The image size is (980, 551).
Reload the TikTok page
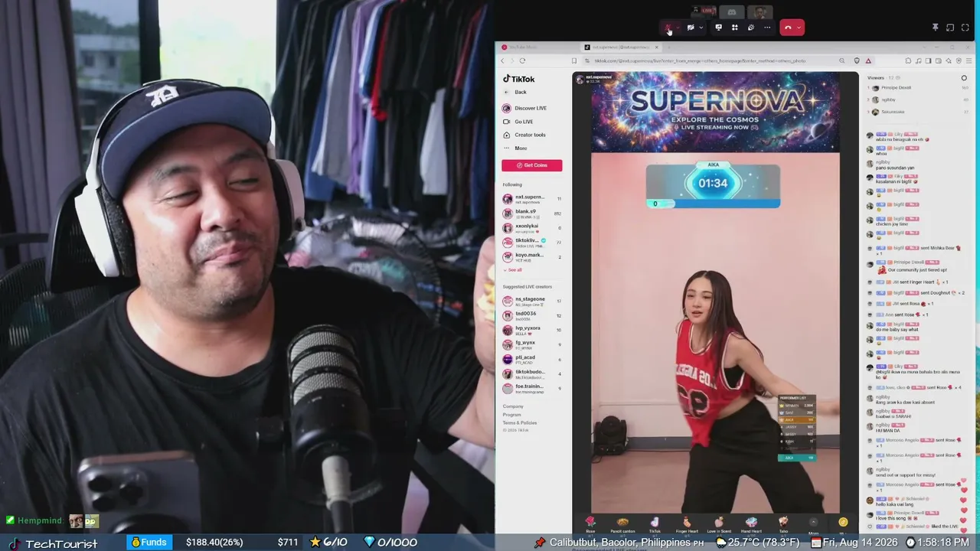click(522, 60)
